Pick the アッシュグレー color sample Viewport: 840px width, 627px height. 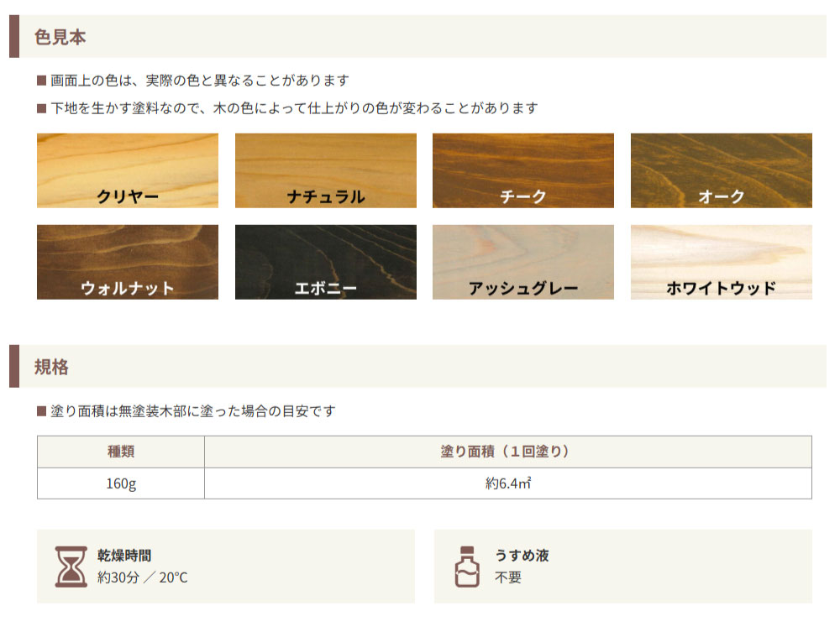[522, 262]
